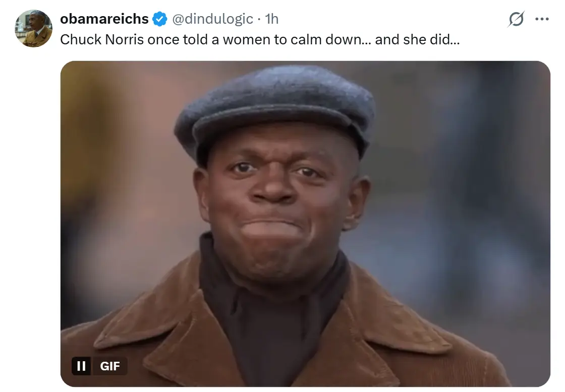Open the three-dot more options menu

[542, 19]
